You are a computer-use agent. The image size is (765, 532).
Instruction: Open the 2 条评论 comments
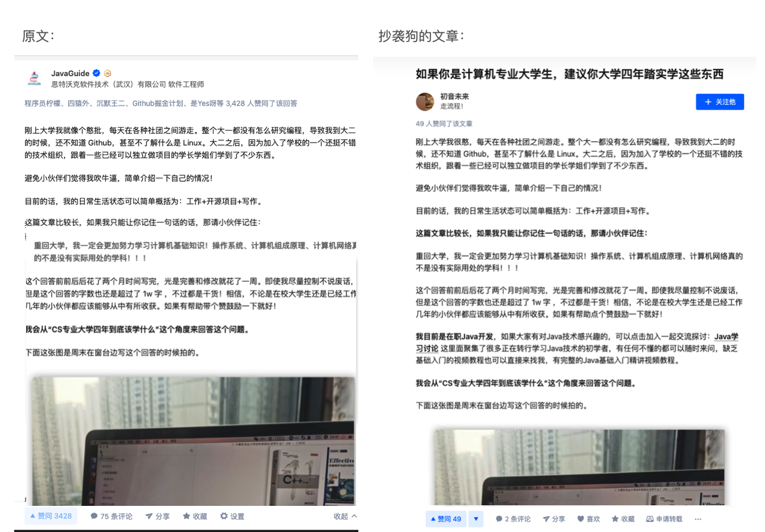coord(513,519)
